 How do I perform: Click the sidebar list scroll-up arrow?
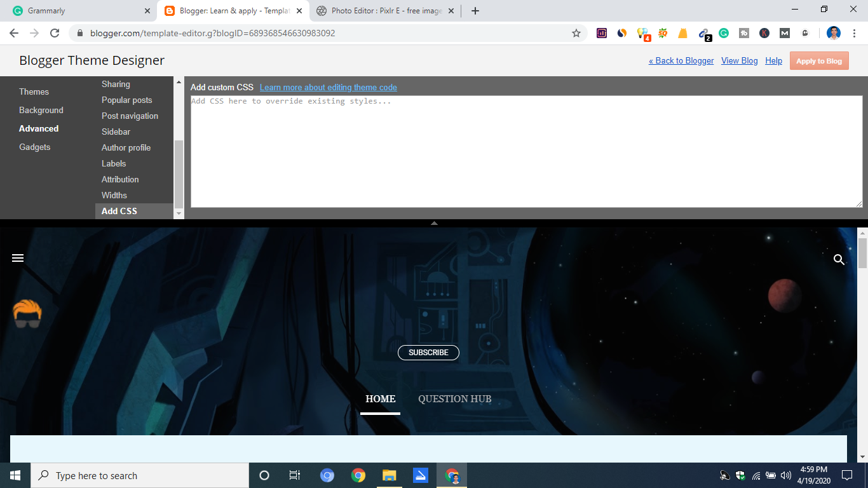(x=179, y=81)
